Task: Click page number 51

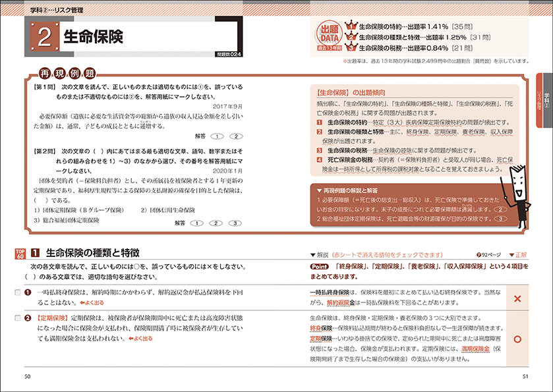Action: point(525,376)
